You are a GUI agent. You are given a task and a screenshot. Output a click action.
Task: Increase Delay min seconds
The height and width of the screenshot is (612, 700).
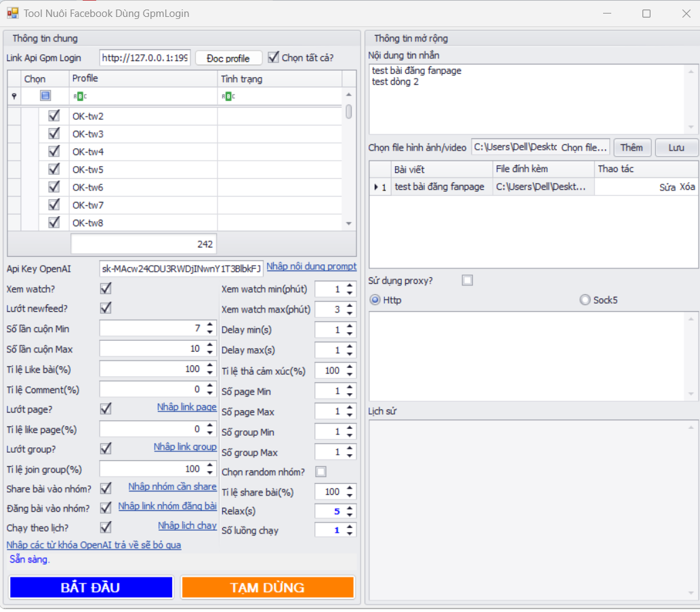[x=350, y=326]
